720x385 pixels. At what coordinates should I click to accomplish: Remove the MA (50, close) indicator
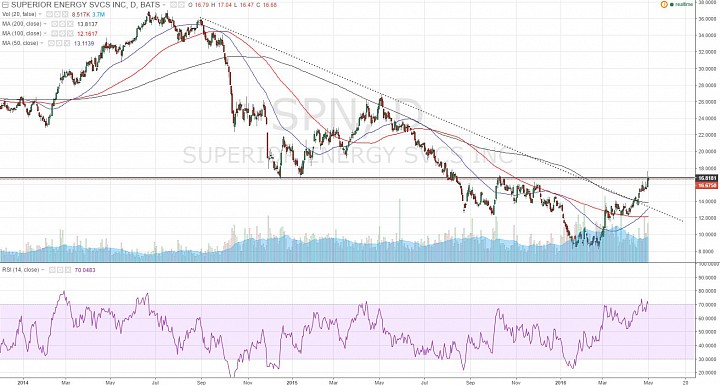coord(67,43)
